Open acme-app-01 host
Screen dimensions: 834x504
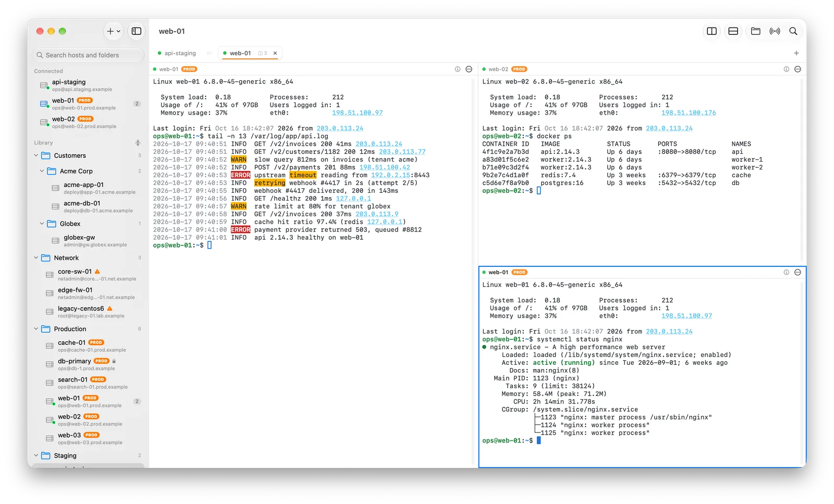88,188
